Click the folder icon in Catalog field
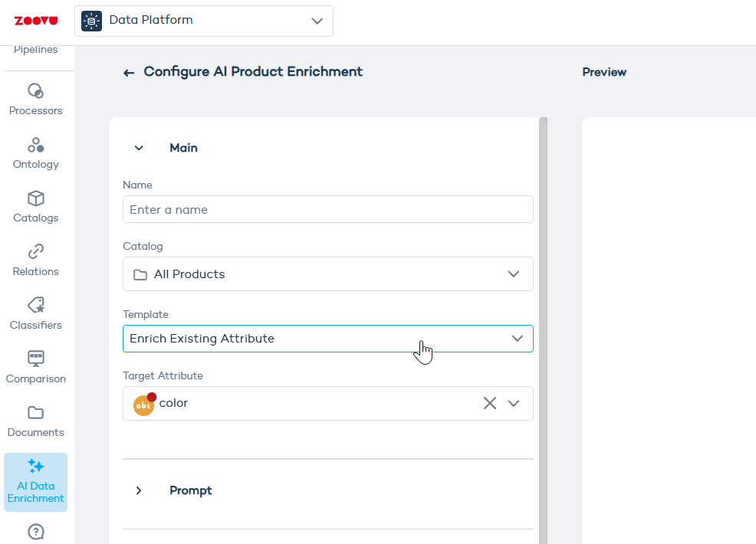This screenshot has height=544, width=756. coord(140,274)
